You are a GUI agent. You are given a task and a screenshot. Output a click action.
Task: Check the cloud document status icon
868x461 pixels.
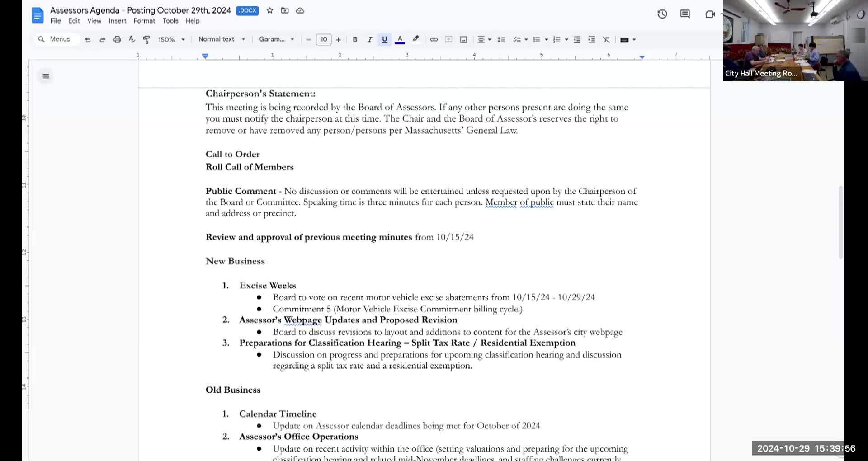[300, 10]
